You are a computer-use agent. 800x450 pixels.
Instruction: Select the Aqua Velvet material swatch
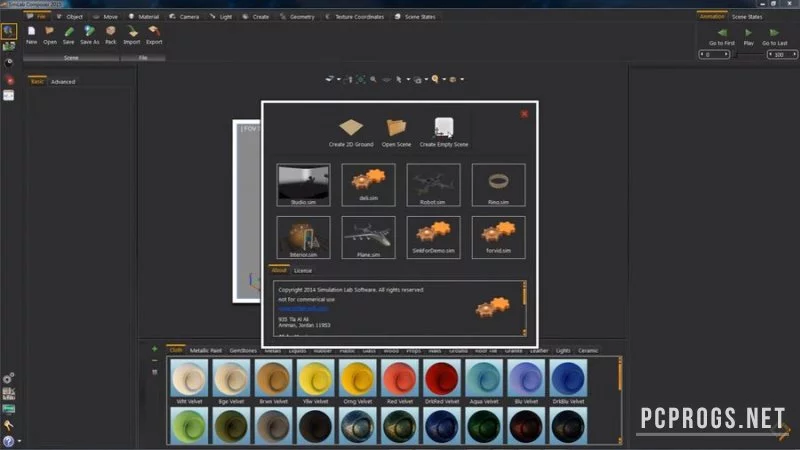click(484, 378)
